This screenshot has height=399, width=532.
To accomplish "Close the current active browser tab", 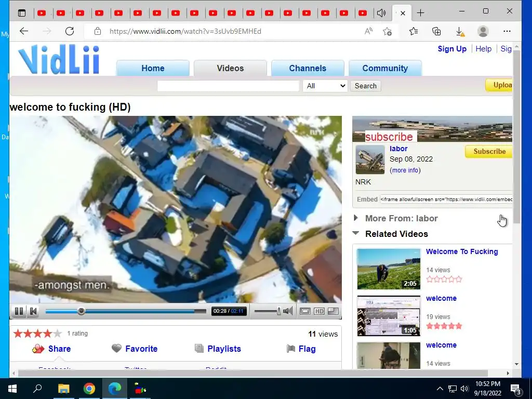I will [x=403, y=13].
